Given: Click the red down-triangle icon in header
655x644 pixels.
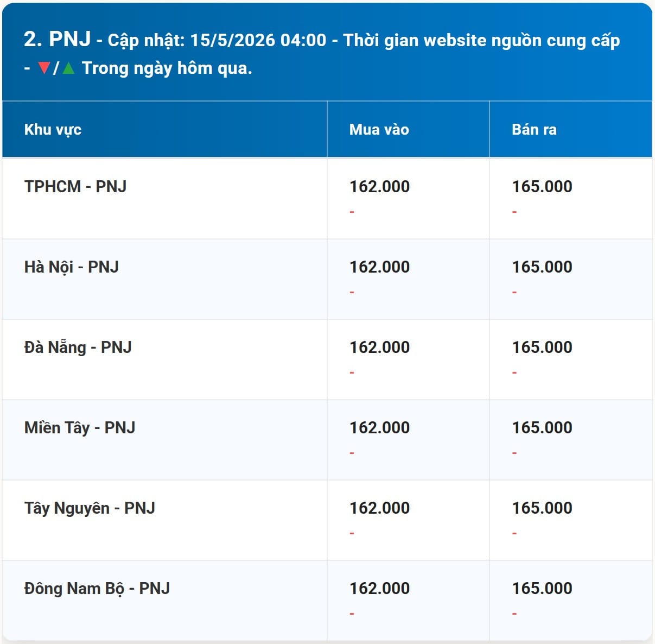Looking at the screenshot, I should pos(44,68).
